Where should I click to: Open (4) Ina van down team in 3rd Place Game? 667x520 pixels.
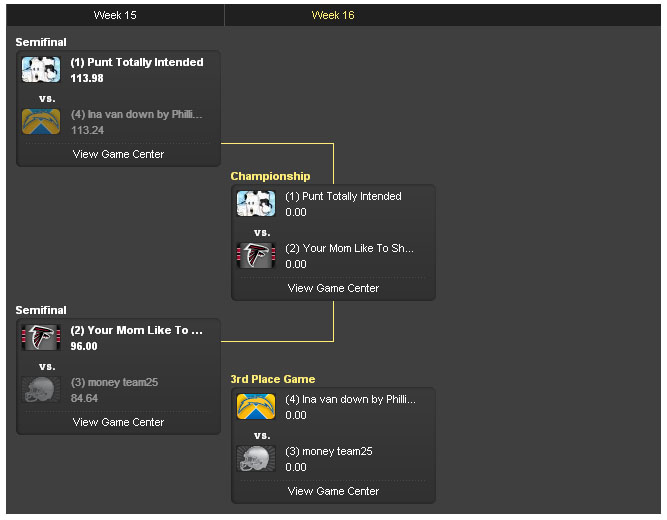click(349, 399)
